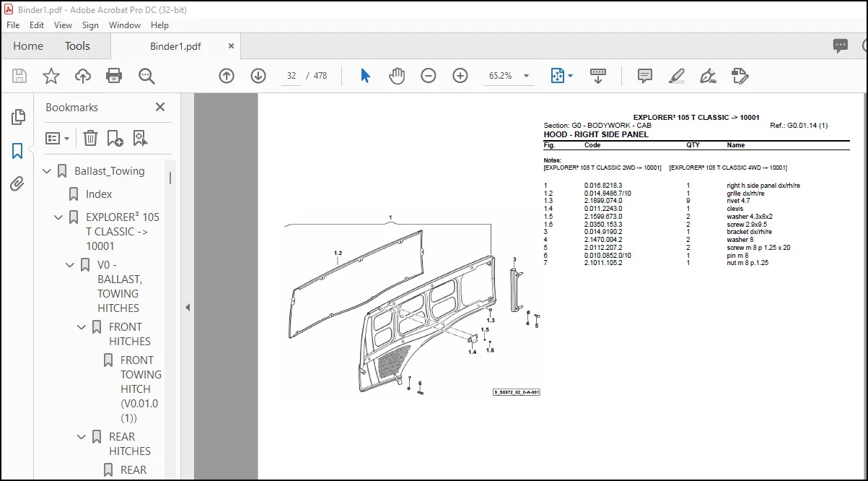Select the Binder1.pdf document tab

pyautogui.click(x=175, y=46)
